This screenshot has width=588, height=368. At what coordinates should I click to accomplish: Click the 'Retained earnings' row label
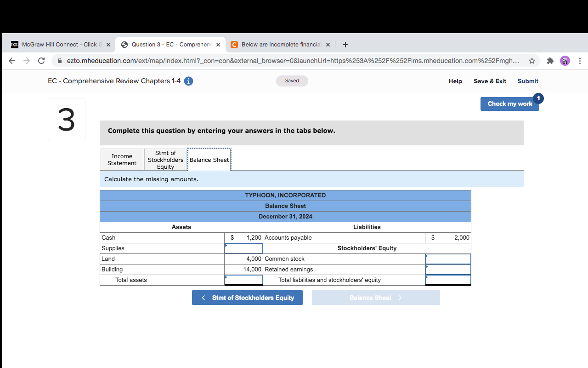click(288, 270)
